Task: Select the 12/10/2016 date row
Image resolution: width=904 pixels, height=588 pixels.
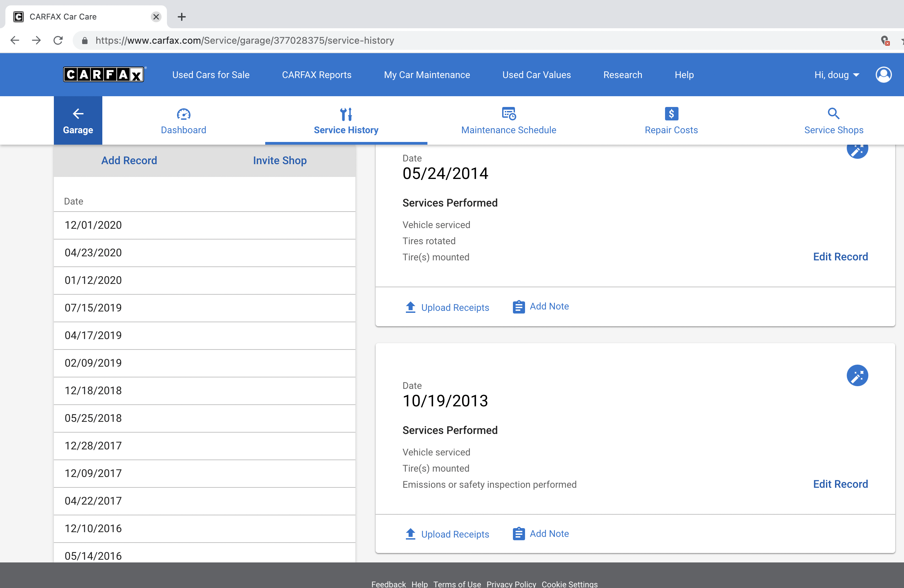Action: coord(205,529)
